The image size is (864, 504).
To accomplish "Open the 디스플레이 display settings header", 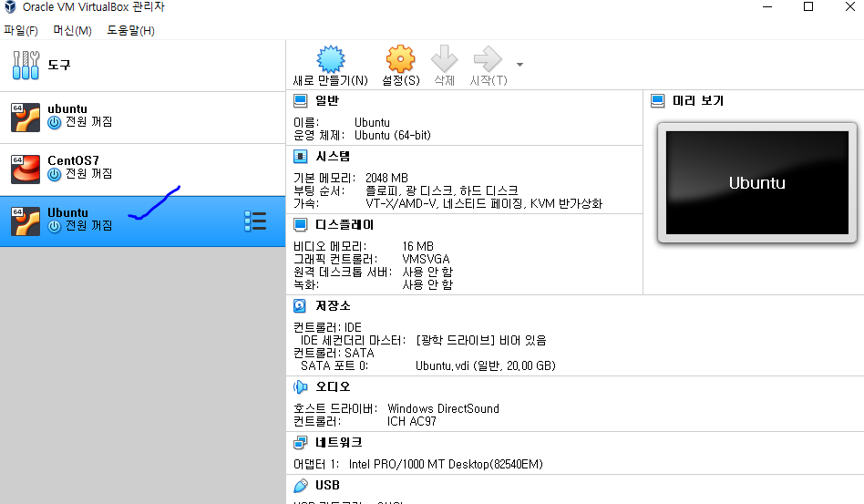I will pos(345,225).
